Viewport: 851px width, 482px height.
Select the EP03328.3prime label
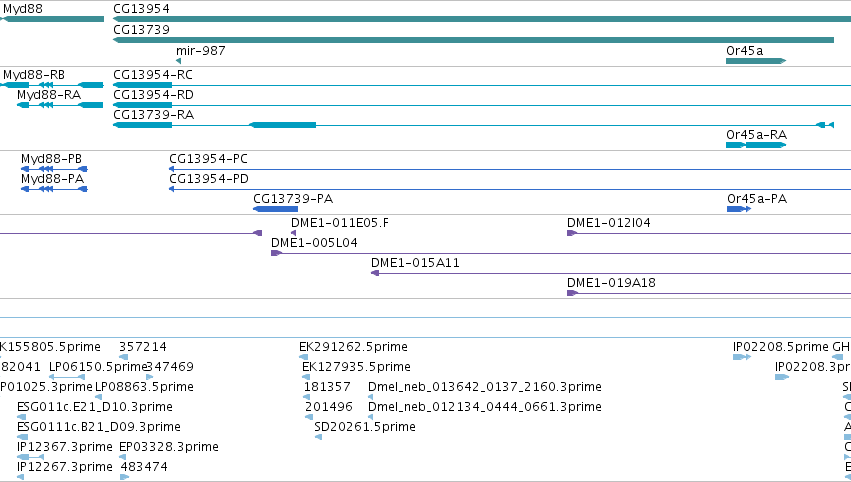click(169, 447)
